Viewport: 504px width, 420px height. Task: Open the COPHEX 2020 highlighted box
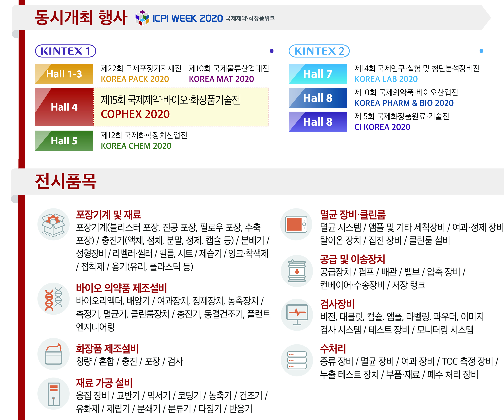pos(180,107)
